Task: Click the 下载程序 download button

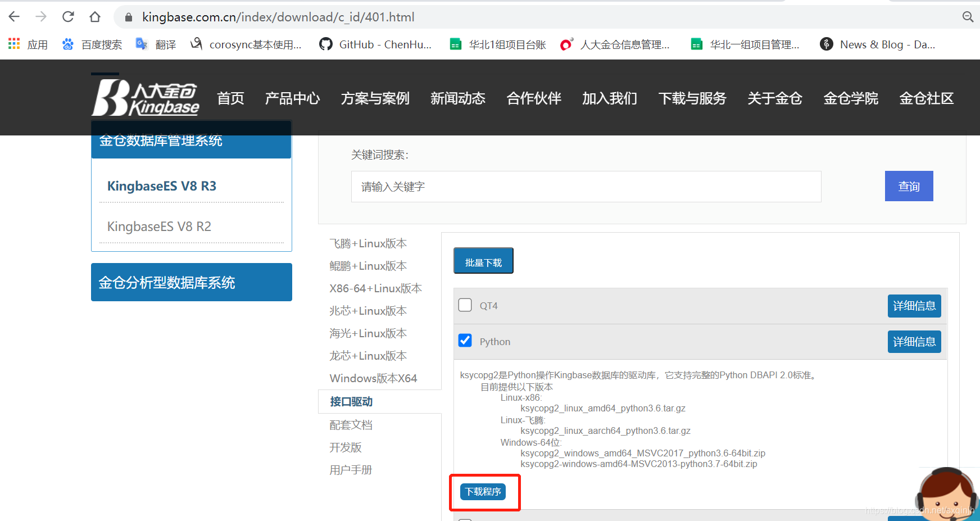Action: 484,491
